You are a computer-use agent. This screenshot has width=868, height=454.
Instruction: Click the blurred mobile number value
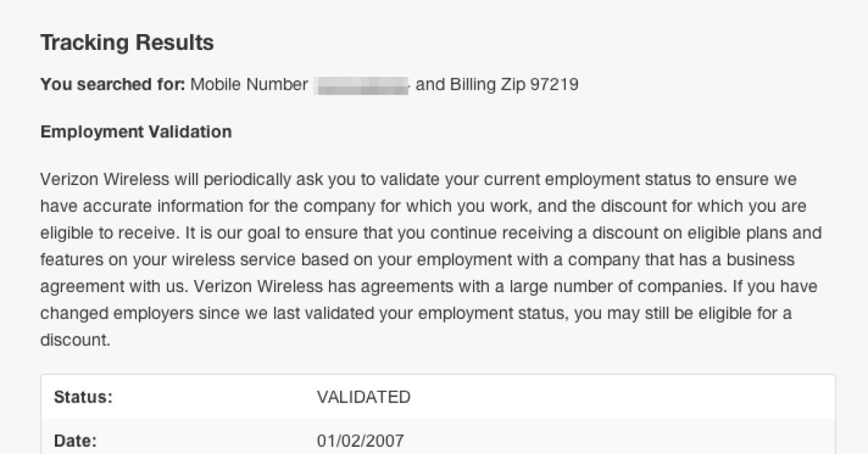(x=362, y=85)
